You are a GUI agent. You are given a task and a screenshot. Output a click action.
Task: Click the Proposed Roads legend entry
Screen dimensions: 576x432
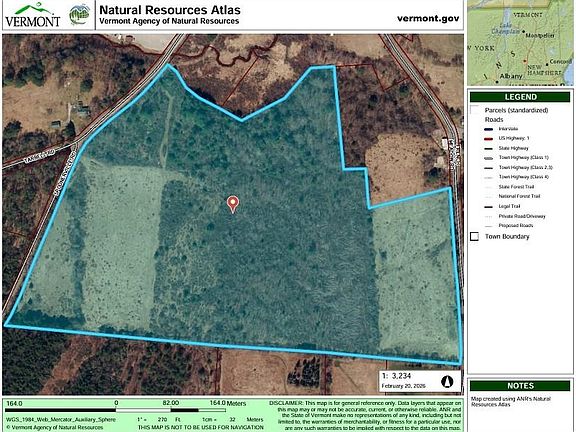(x=516, y=226)
